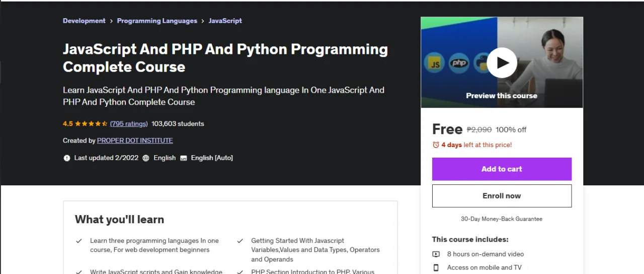
Task: Click the alarm clock icon by 4 days
Action: pyautogui.click(x=436, y=145)
